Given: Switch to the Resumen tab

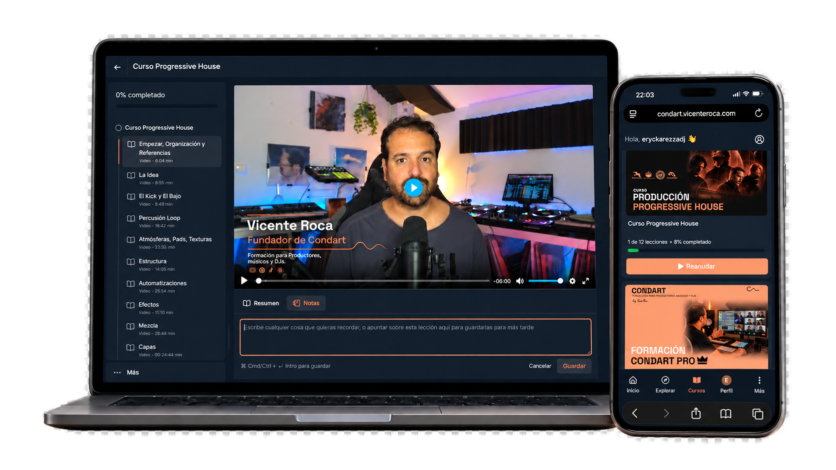Looking at the screenshot, I should pos(261,303).
